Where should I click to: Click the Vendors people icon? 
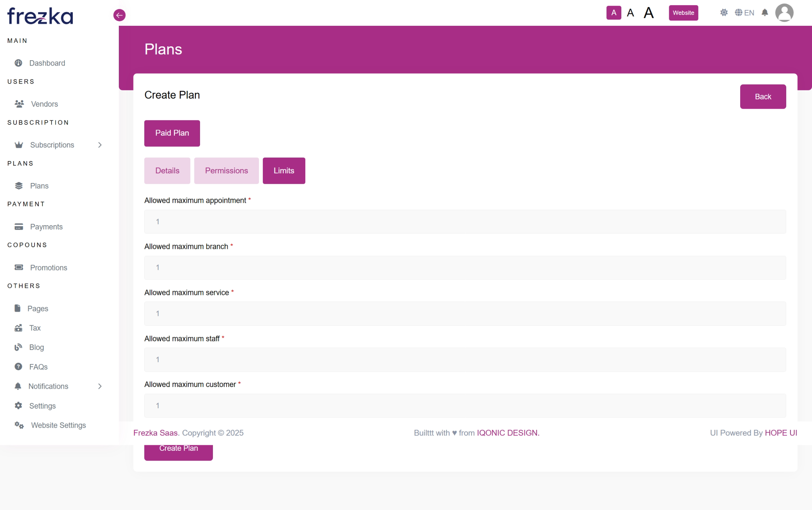19,104
